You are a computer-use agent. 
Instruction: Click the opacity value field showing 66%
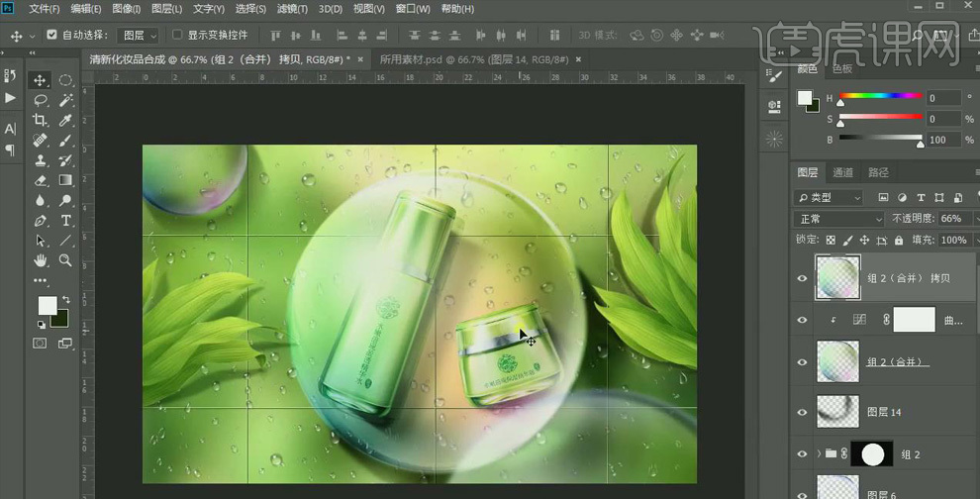950,218
